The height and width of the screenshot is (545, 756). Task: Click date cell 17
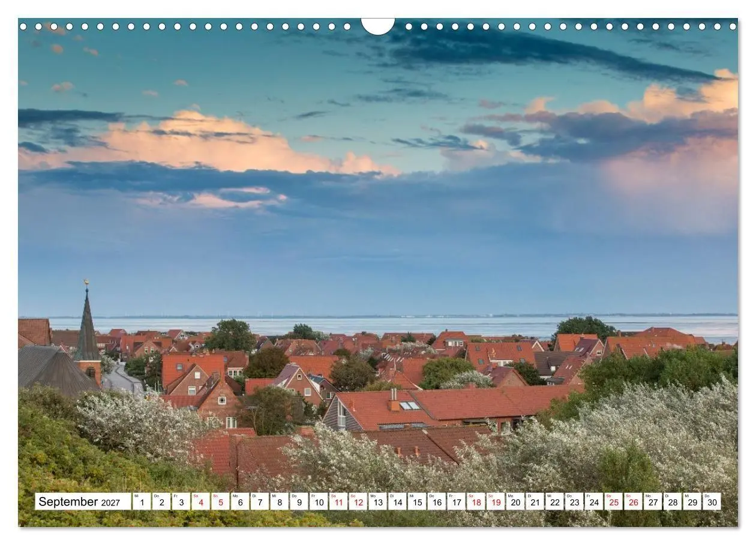point(456,502)
